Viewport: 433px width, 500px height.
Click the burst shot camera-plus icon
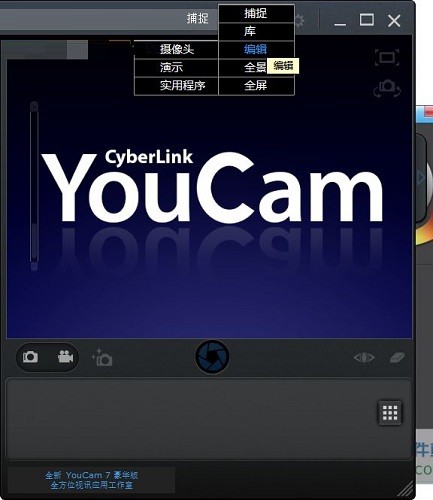tap(102, 358)
